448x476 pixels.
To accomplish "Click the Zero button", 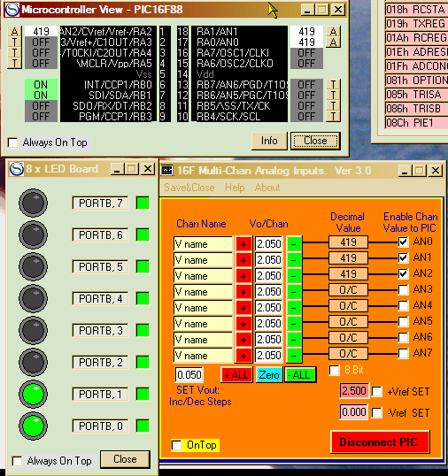I will coord(269,375).
